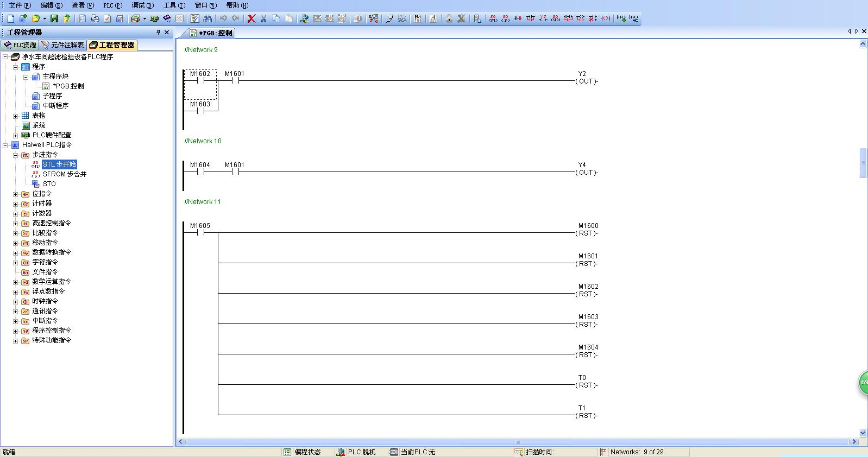Viewport: 868px width, 457px height.
Task: Click the binoculars Find icon
Action: (x=207, y=18)
